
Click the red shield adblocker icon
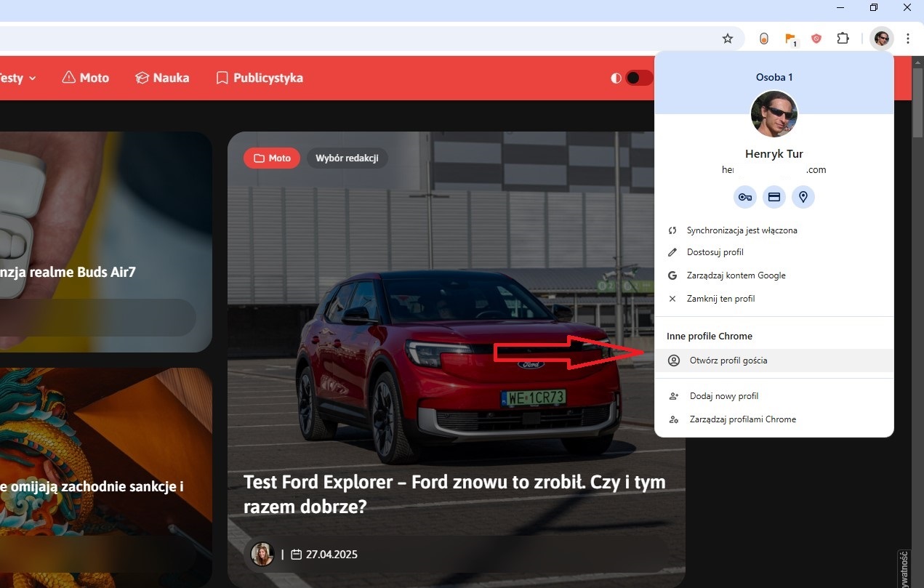pyautogui.click(x=816, y=38)
